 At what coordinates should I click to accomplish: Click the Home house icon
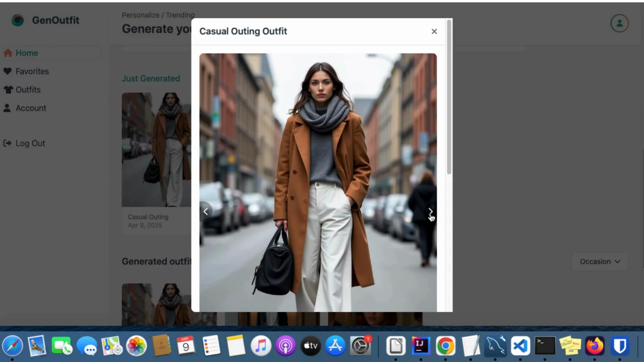(8, 53)
